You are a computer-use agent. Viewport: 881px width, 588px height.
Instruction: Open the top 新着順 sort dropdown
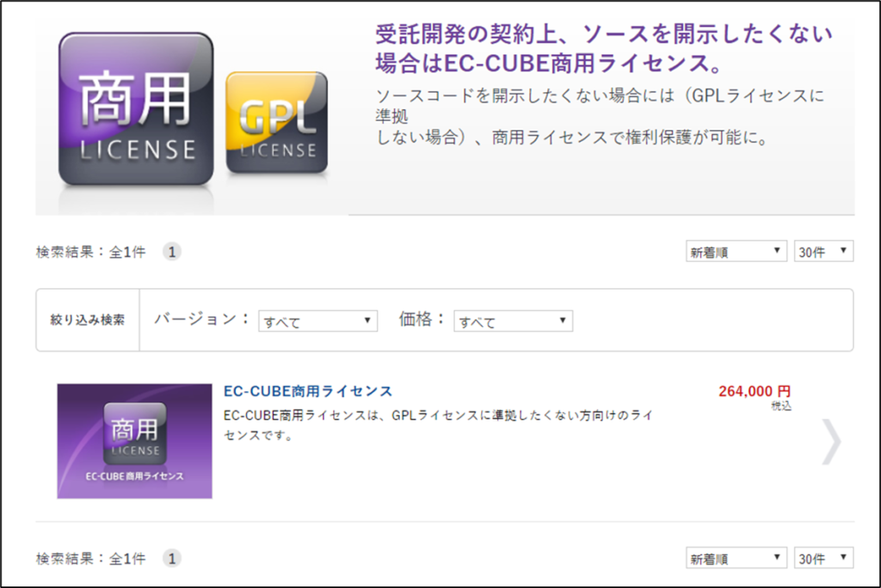pos(736,252)
